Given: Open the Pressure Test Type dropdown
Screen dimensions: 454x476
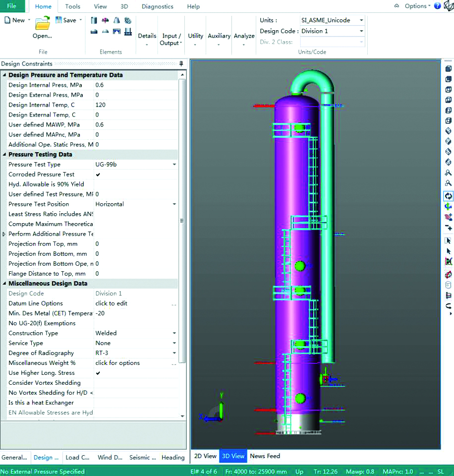Looking at the screenshot, I should (x=174, y=165).
